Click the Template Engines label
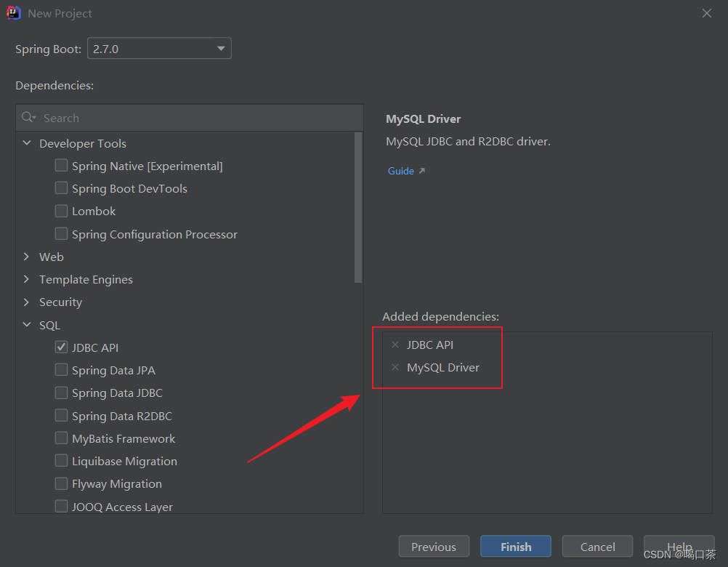Screen dimensions: 728x567 (86, 280)
